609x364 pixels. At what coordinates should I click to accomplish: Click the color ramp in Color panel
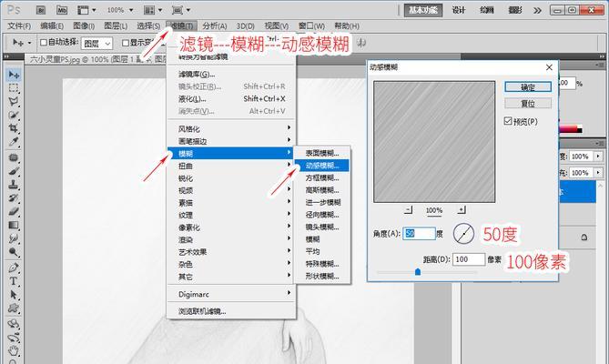tap(571, 129)
